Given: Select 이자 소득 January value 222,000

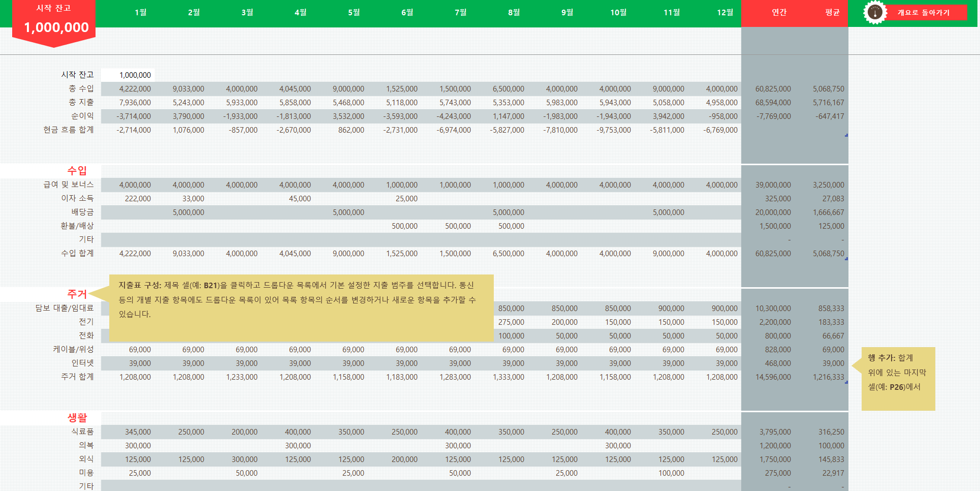Looking at the screenshot, I should [138, 199].
